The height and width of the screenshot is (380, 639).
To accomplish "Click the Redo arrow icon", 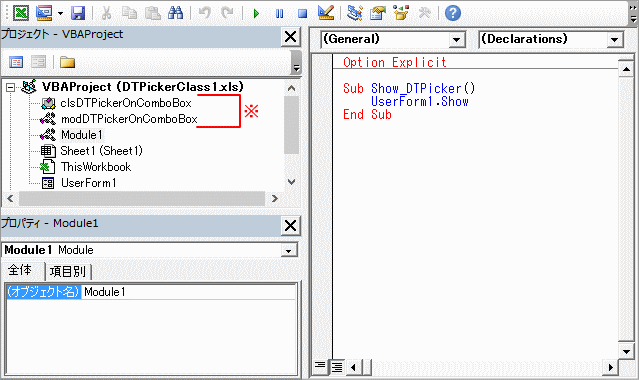I will (227, 13).
